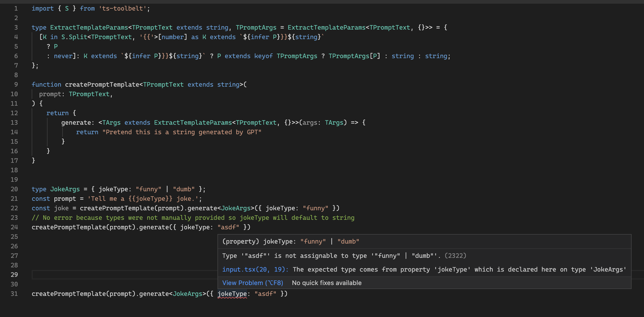Click the View Problem link in hover

click(x=253, y=283)
